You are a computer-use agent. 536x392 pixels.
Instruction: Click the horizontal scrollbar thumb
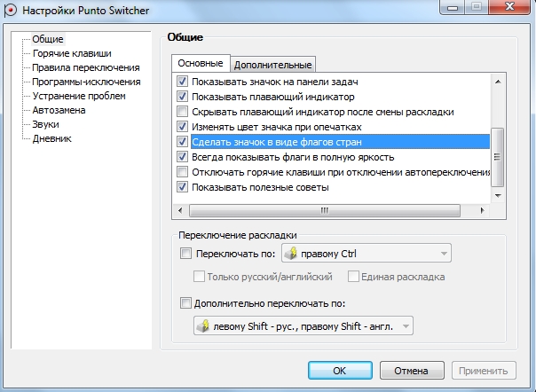[x=325, y=210]
